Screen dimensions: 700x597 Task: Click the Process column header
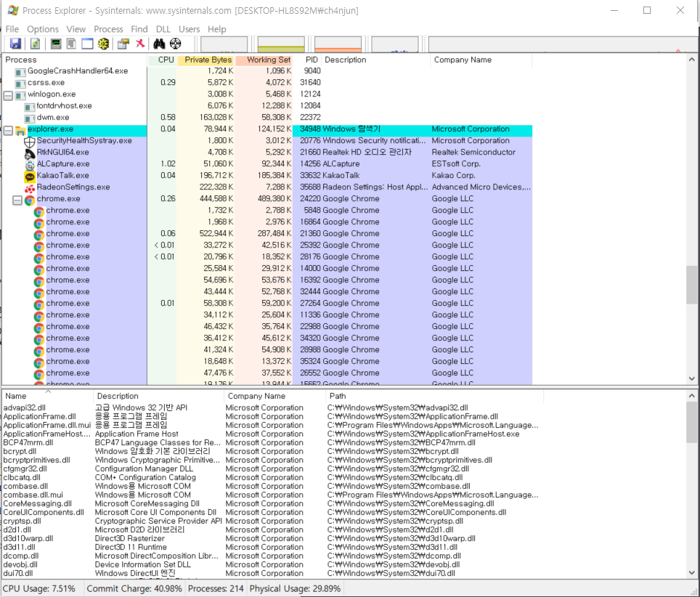tap(75, 60)
